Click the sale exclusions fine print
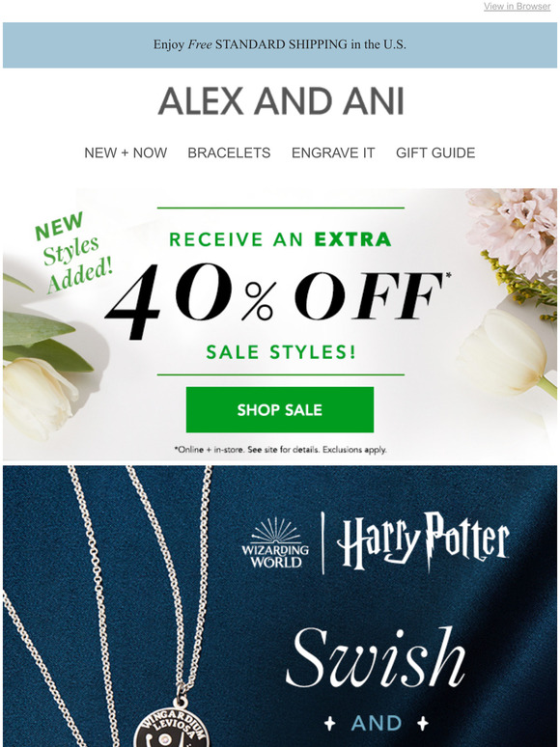 [280, 449]
